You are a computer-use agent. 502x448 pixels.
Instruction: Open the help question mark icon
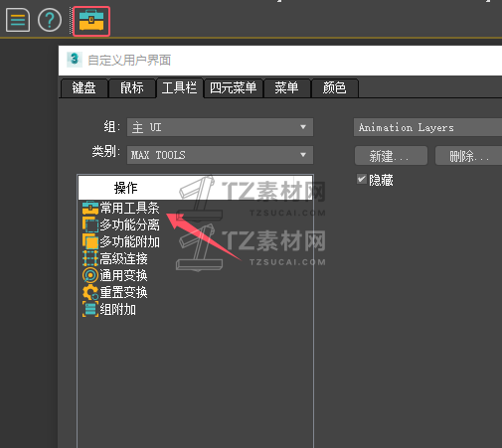tap(50, 20)
